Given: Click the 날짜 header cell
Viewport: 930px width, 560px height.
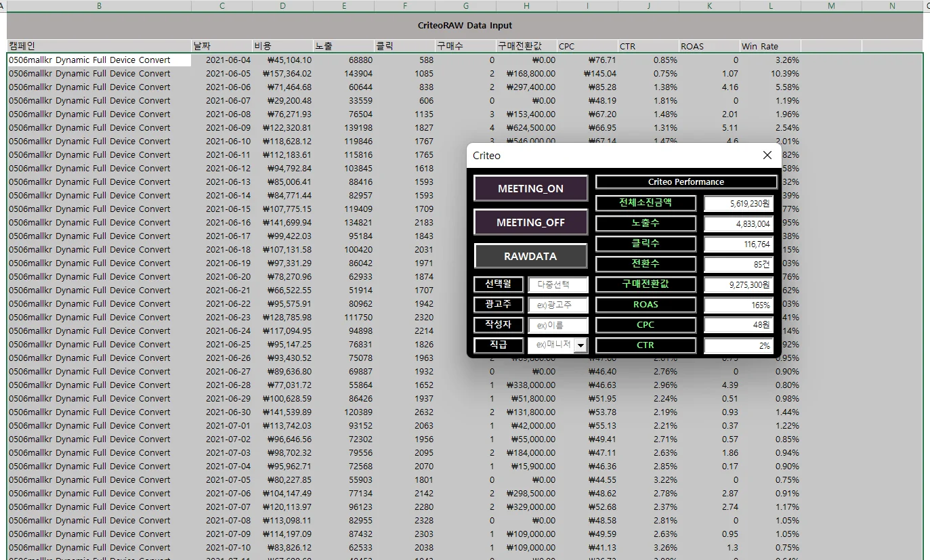Looking at the screenshot, I should [221, 46].
